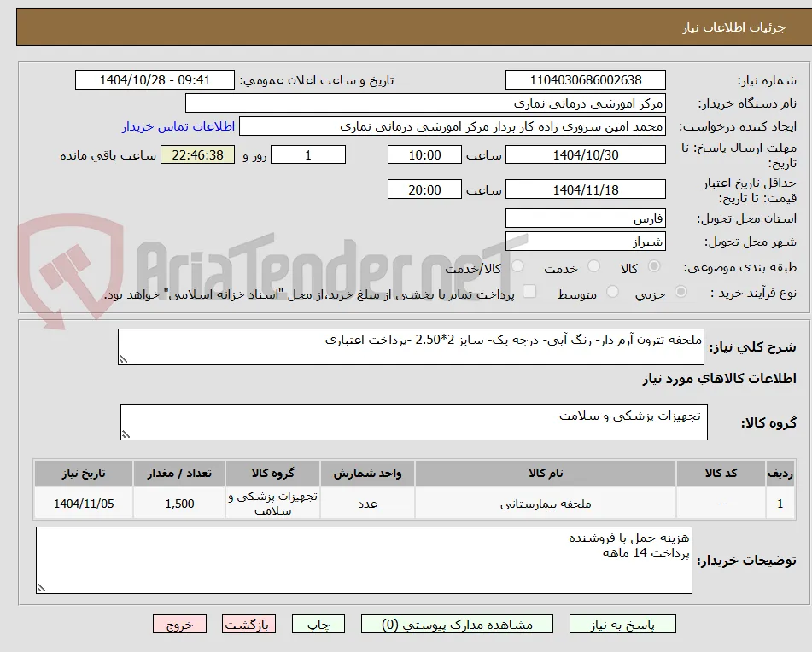Click the requester field محمد امین سروری زاده
Viewport: 812px width, 652px height.
pos(452,126)
